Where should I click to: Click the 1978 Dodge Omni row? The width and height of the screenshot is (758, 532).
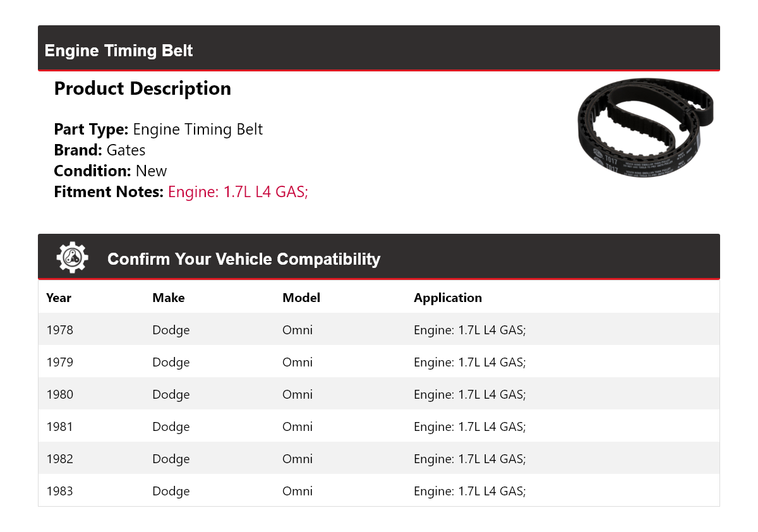pos(379,330)
